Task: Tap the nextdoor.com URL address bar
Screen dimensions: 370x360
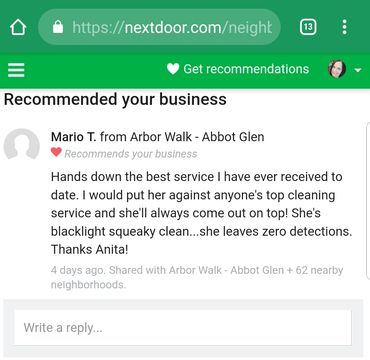Action: click(160, 27)
